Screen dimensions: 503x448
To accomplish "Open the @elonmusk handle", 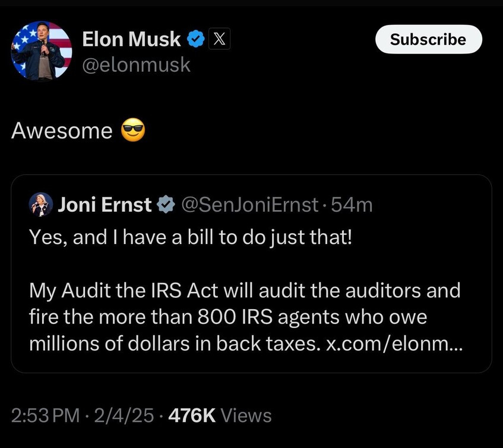I will [136, 64].
